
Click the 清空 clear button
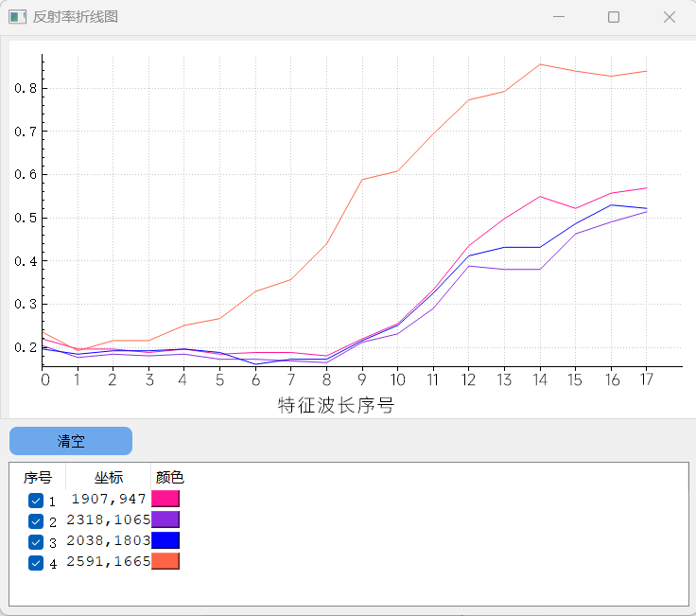click(71, 441)
